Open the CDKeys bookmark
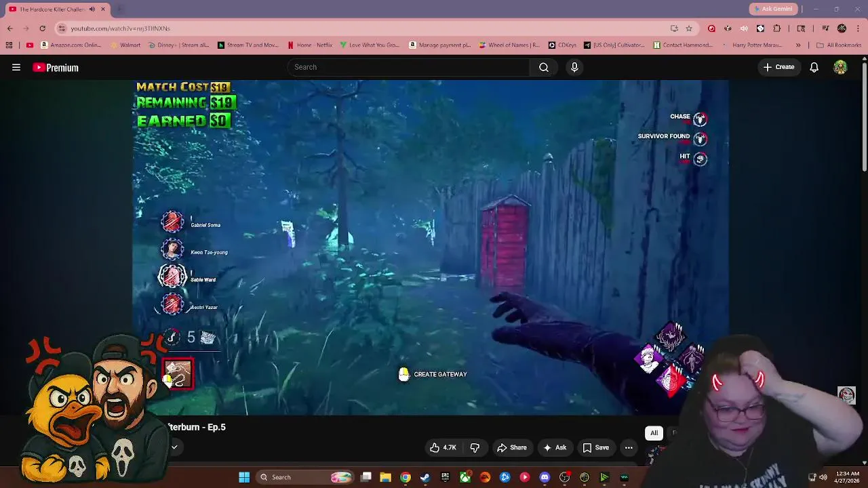Image resolution: width=868 pixels, height=488 pixels. tap(562, 45)
